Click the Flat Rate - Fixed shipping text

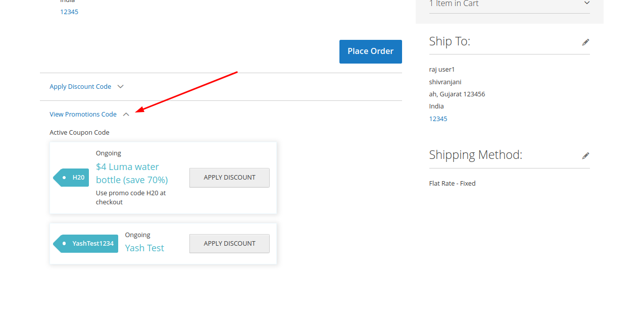[452, 184]
